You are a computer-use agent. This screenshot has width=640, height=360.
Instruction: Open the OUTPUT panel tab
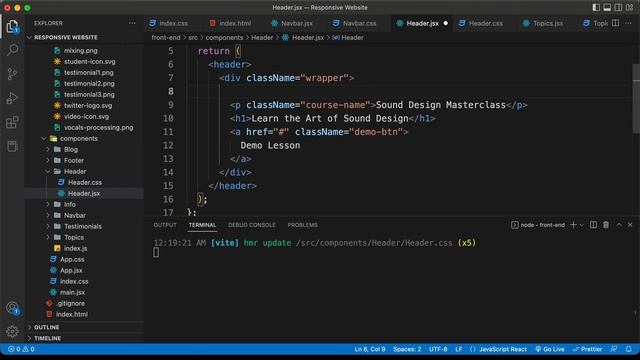pos(165,225)
